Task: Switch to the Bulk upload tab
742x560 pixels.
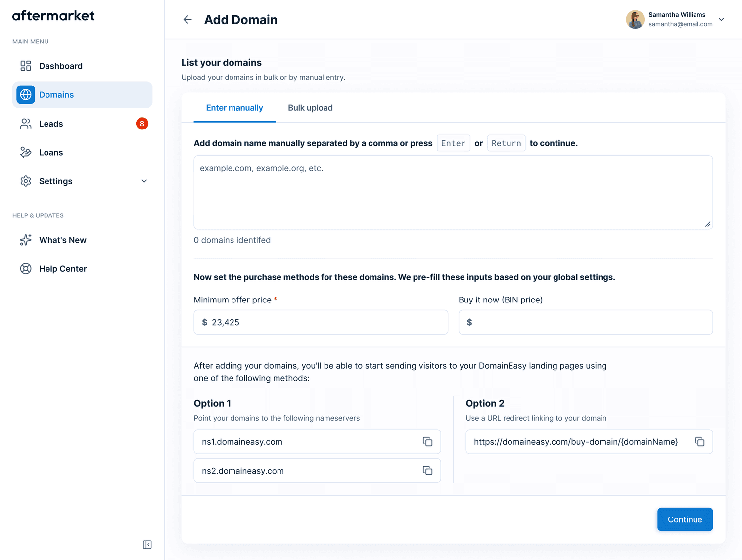Action: click(310, 108)
